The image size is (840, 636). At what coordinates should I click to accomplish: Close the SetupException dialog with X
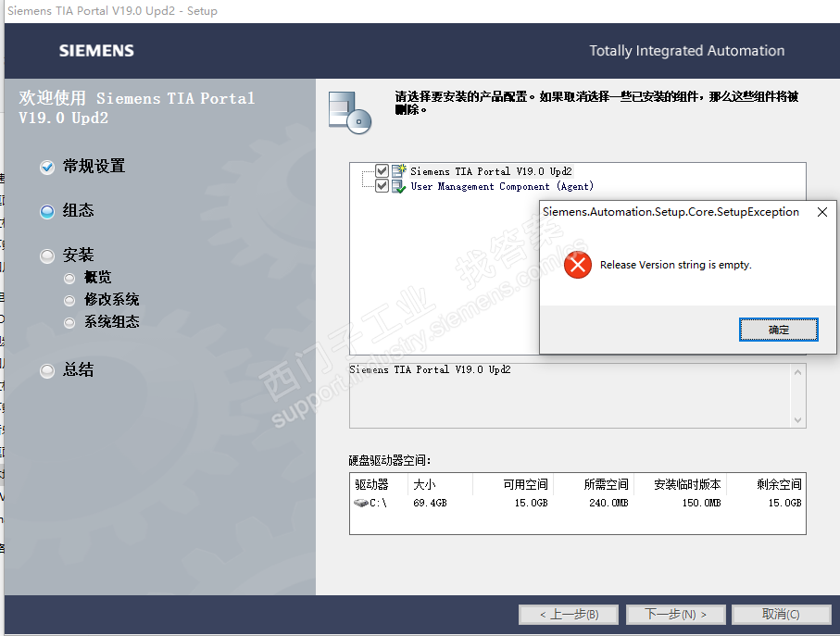(x=822, y=212)
